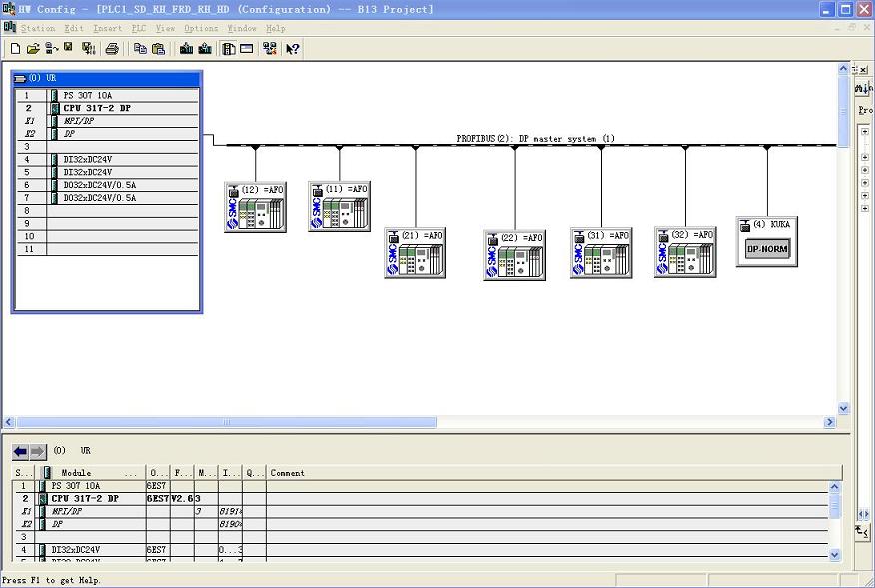The height and width of the screenshot is (588, 875).
Task: Select CPU 317-2 DP in rack
Action: [96, 108]
